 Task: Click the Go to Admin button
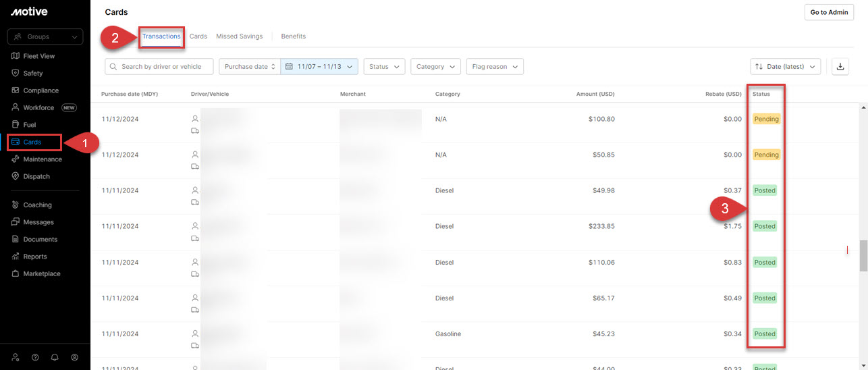pos(829,12)
